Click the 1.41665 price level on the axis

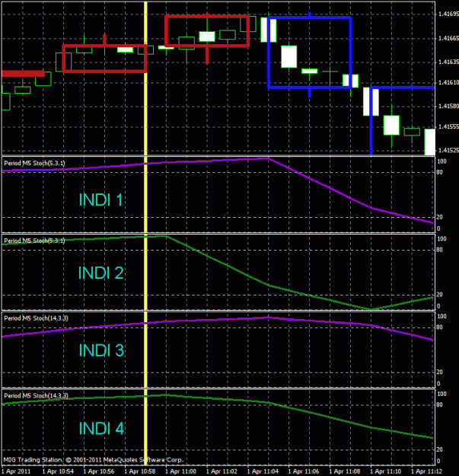coord(448,38)
